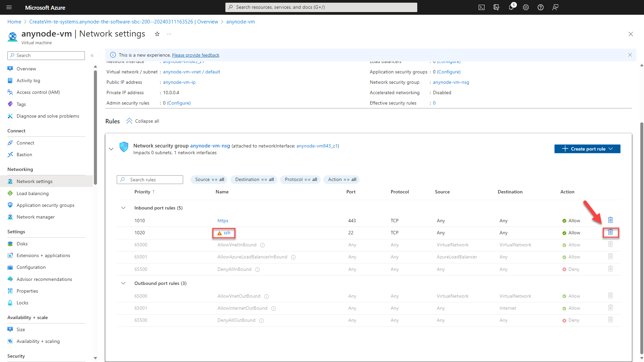The image size is (644, 362).
Task: Select the Network settings menu item
Action: click(34, 181)
